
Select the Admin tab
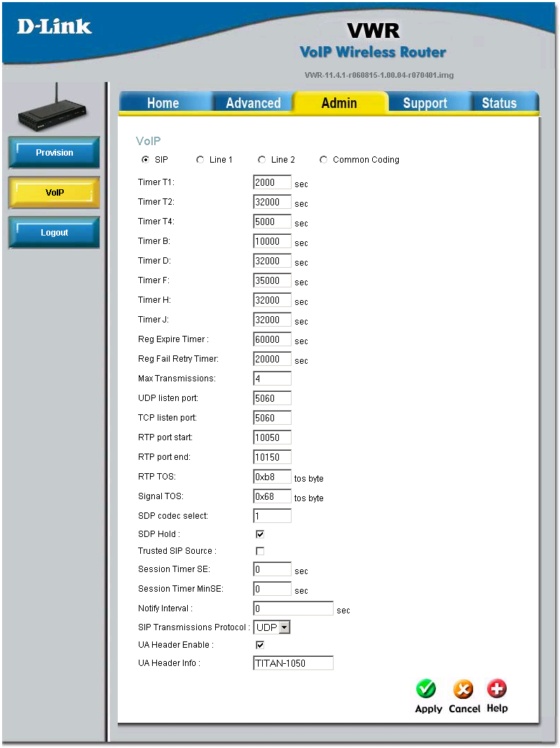[x=339, y=103]
